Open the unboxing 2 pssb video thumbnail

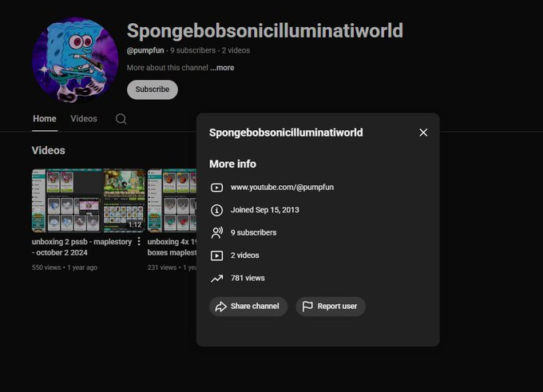[x=89, y=200]
